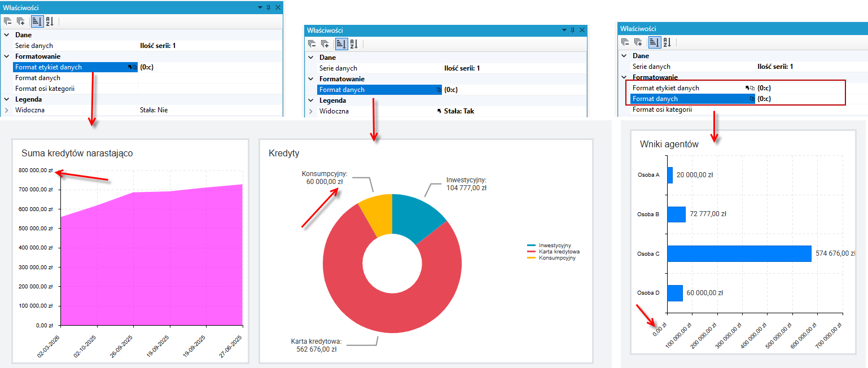868x368 pixels.
Task: Sort properties alphabetically in middle Właściwości panel
Action: [353, 44]
